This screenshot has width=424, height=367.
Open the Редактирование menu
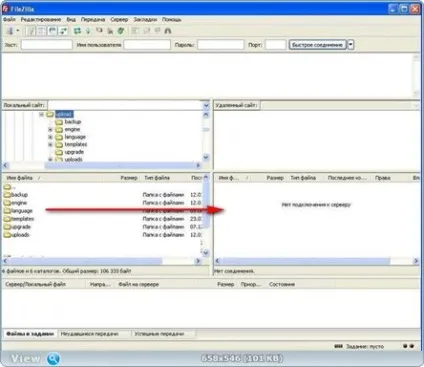pos(41,19)
